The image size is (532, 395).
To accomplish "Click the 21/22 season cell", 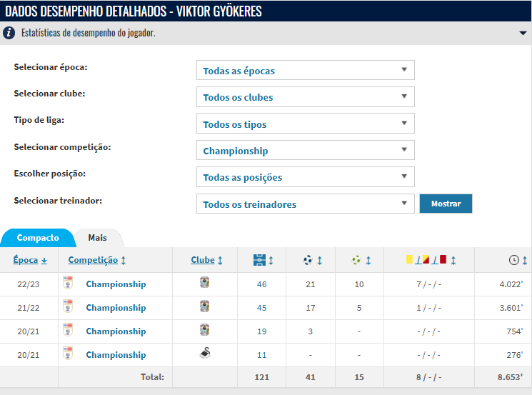I will pos(29,308).
